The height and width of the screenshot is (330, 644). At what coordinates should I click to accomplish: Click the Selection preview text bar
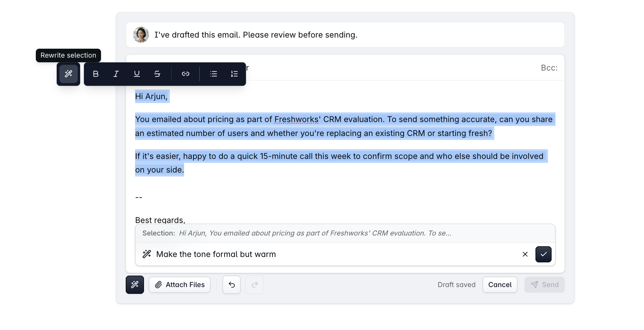coord(345,233)
